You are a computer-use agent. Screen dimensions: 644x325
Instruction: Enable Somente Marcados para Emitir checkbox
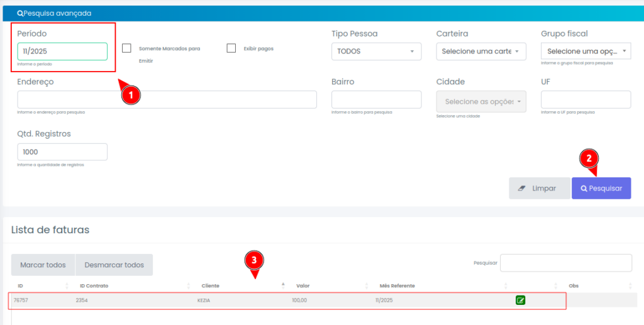click(126, 48)
